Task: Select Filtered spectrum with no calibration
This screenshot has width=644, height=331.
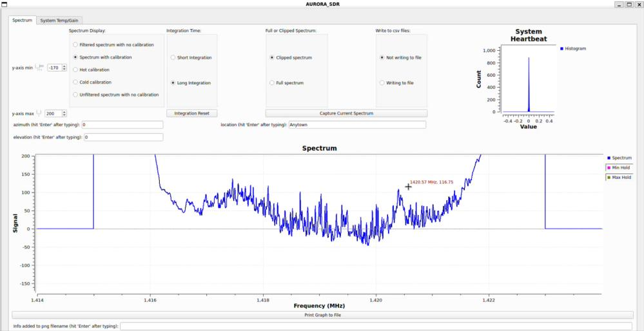Action: tap(113, 44)
